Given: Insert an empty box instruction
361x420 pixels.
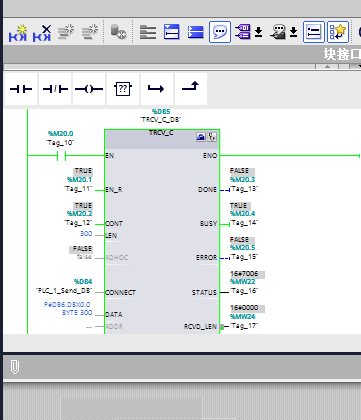Looking at the screenshot, I should [123, 89].
